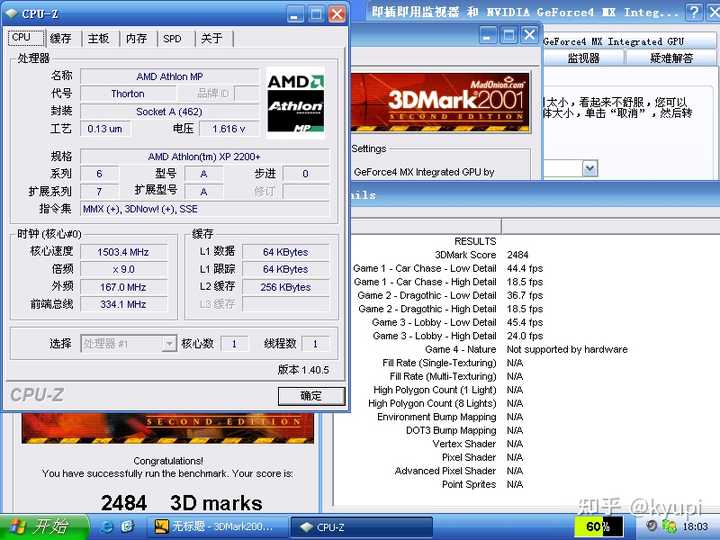The width and height of the screenshot is (720, 540).
Task: Click the L1 数据 64 KBytes value
Action: tap(285, 252)
